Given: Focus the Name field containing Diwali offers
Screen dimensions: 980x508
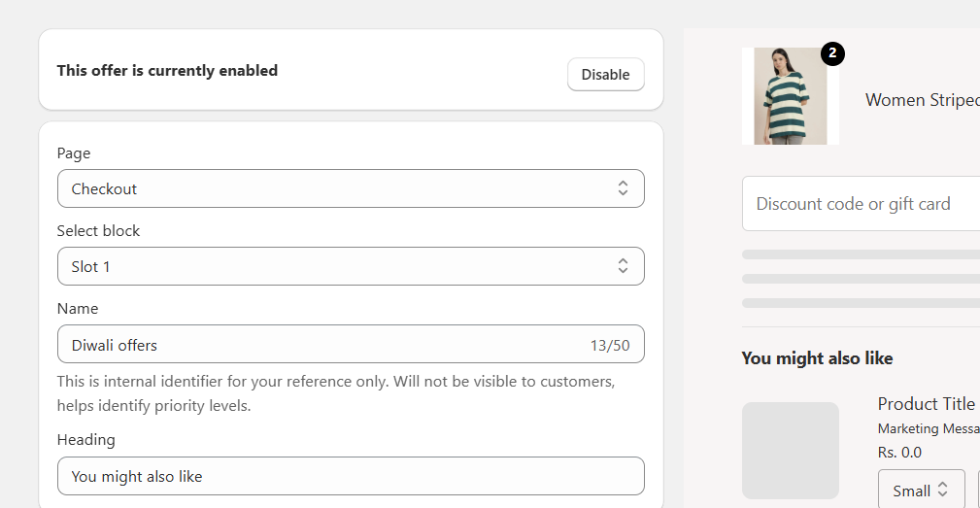Looking at the screenshot, I should tap(321, 345).
